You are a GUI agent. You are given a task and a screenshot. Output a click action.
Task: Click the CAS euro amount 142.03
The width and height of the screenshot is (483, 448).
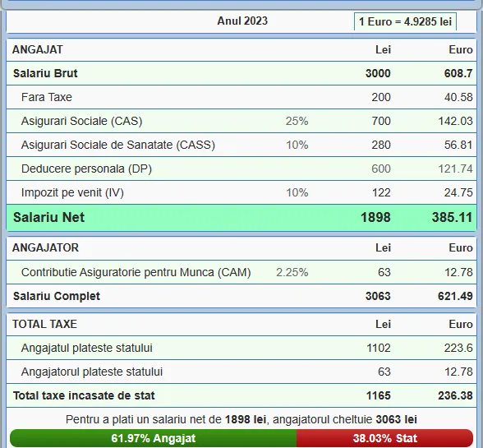455,121
